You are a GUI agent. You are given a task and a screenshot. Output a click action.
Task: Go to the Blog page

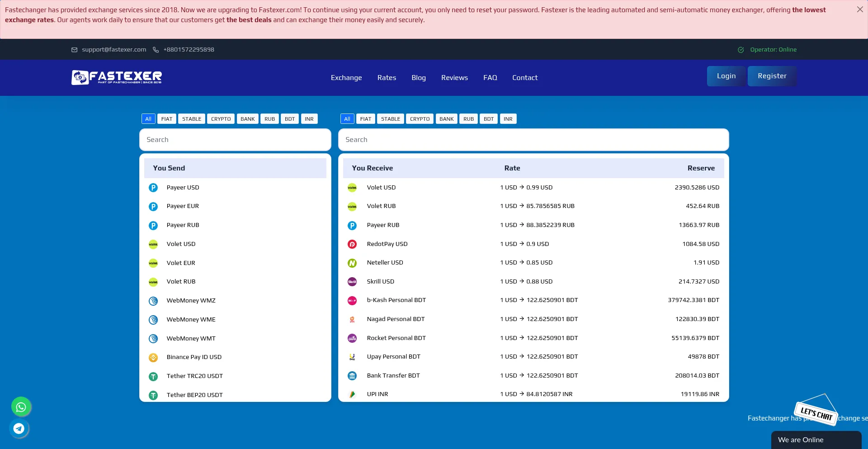tap(419, 78)
